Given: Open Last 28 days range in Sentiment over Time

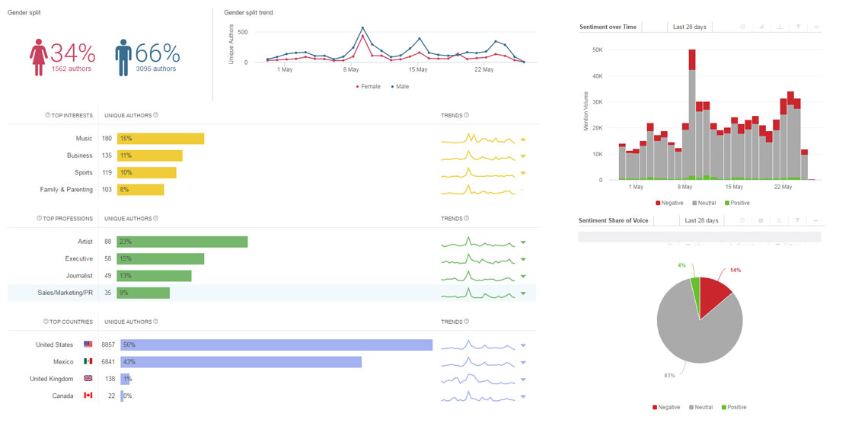Looking at the screenshot, I should coord(689,27).
